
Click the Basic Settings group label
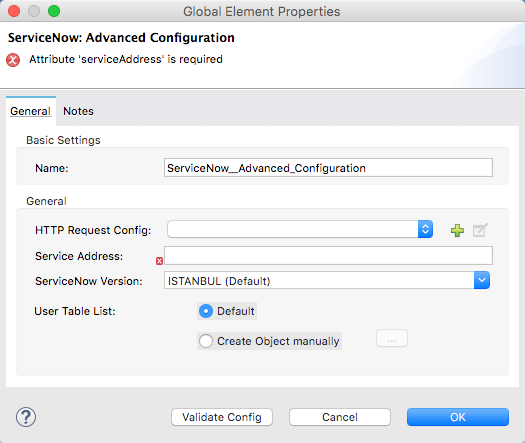coord(63,140)
